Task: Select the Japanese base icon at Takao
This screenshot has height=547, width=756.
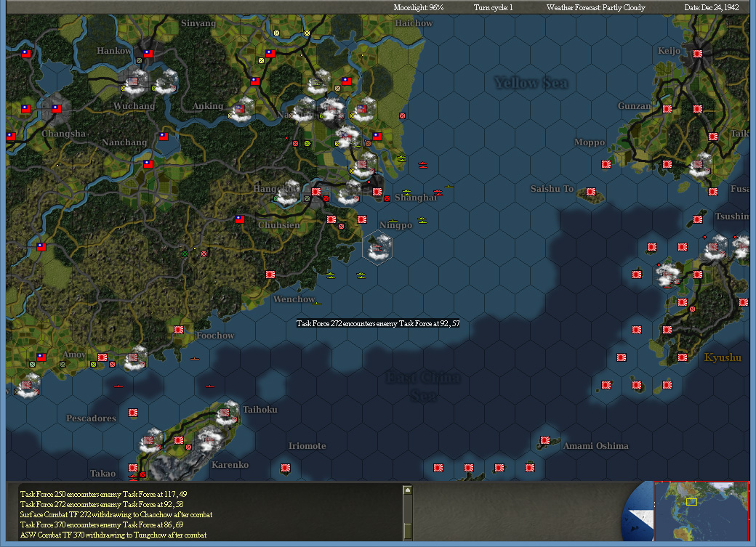Action: click(133, 468)
